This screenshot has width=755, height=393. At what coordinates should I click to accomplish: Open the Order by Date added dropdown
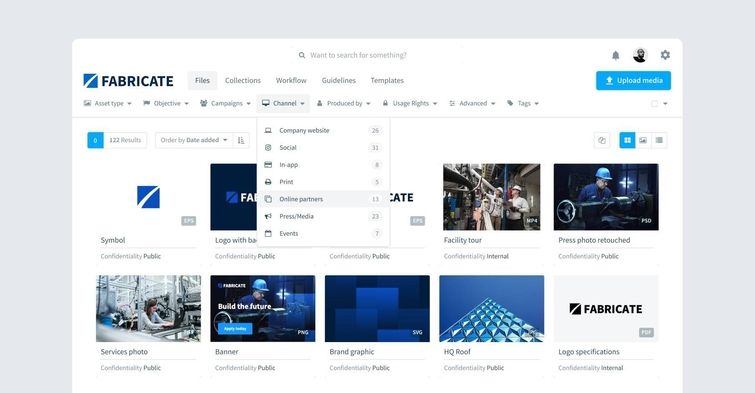click(x=194, y=140)
